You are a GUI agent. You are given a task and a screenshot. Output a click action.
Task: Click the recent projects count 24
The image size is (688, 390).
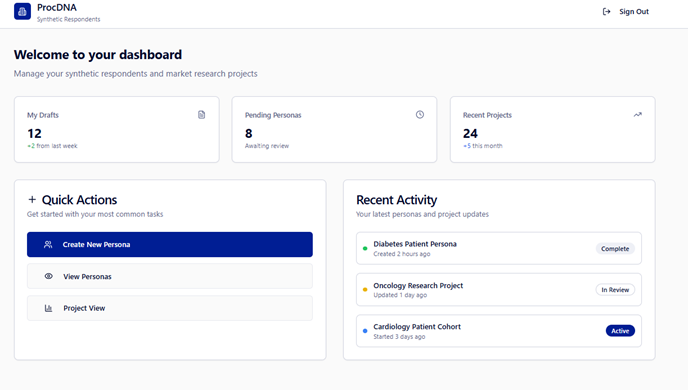pyautogui.click(x=470, y=133)
